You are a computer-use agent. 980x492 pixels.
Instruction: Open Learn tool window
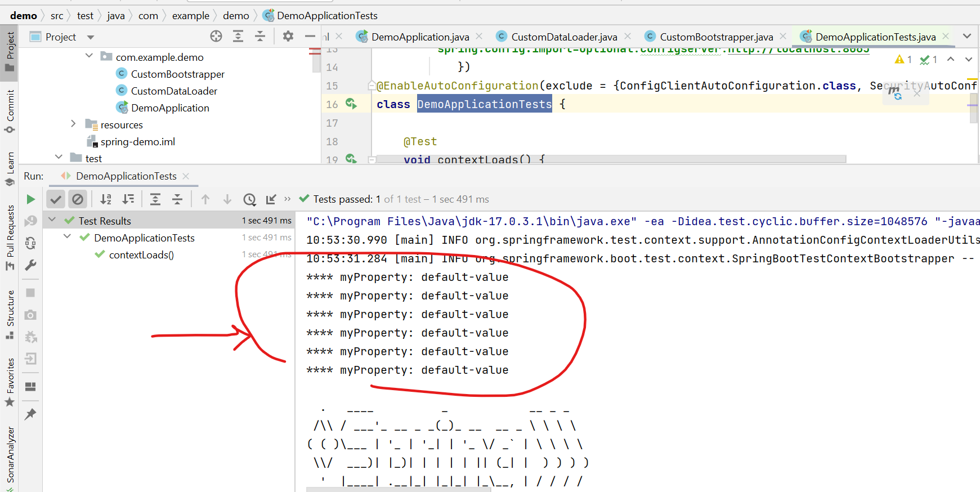click(10, 169)
